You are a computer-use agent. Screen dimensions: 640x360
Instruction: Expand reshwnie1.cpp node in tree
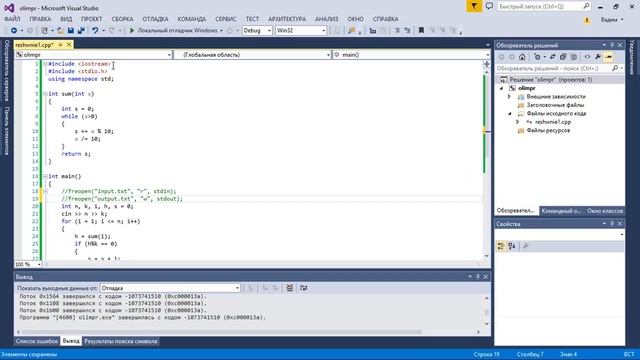click(x=518, y=122)
